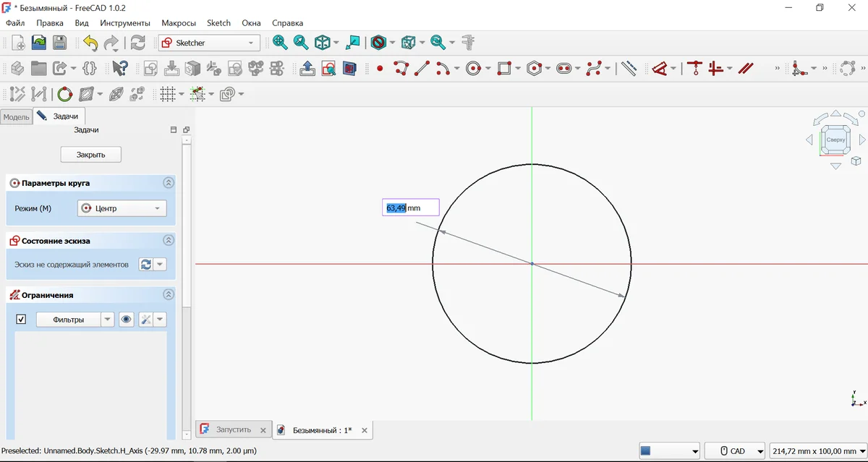
Task: Select the vertical distance constraint icon
Action: [x=694, y=69]
